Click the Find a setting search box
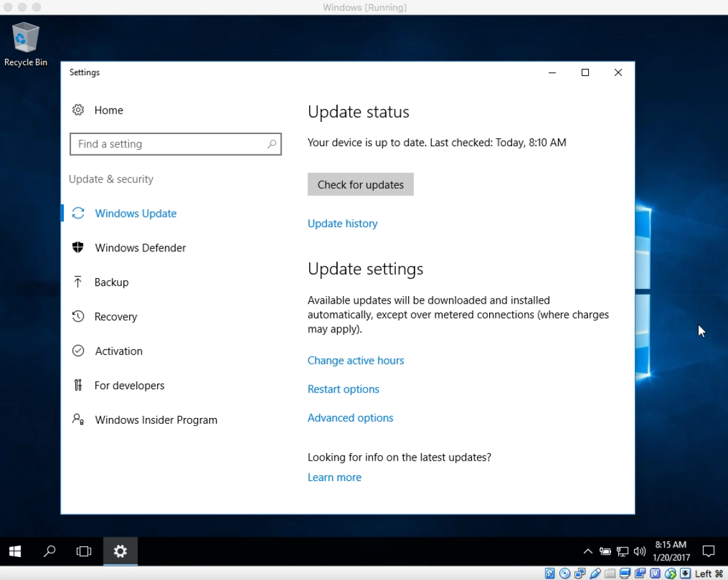The image size is (728, 580). pos(176,144)
